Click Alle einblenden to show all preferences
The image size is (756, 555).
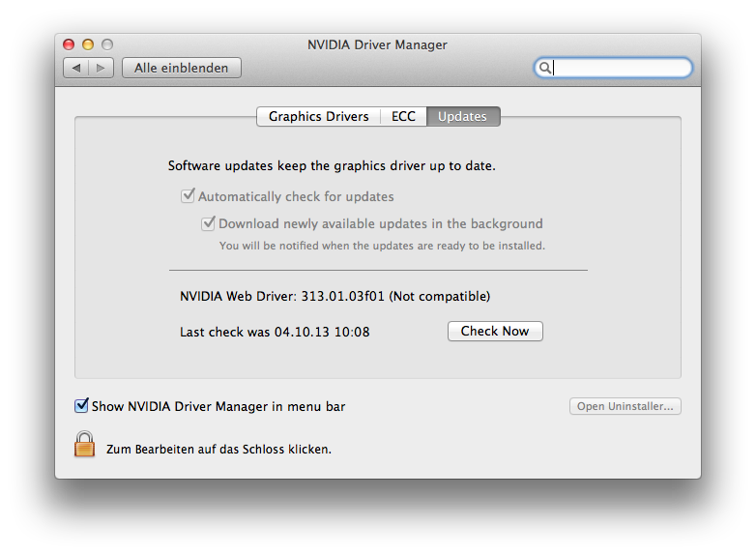click(182, 68)
